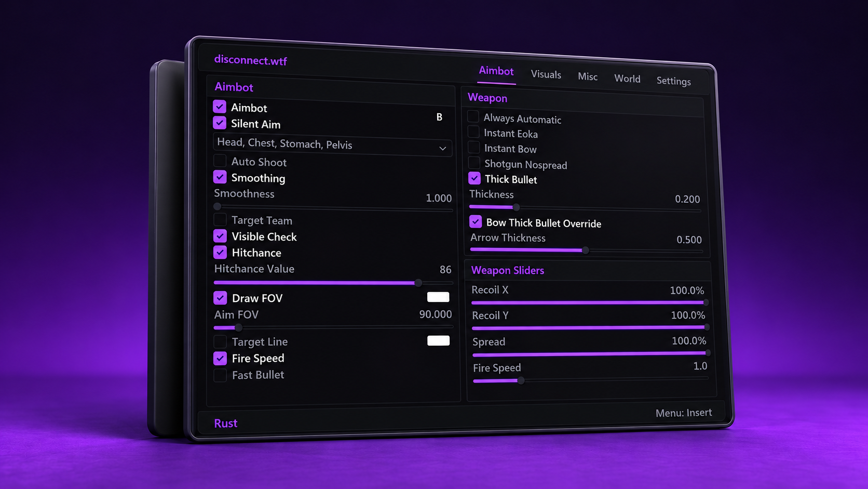The width and height of the screenshot is (868, 489).
Task: Open the Target Line color swatch
Action: pyautogui.click(x=438, y=341)
